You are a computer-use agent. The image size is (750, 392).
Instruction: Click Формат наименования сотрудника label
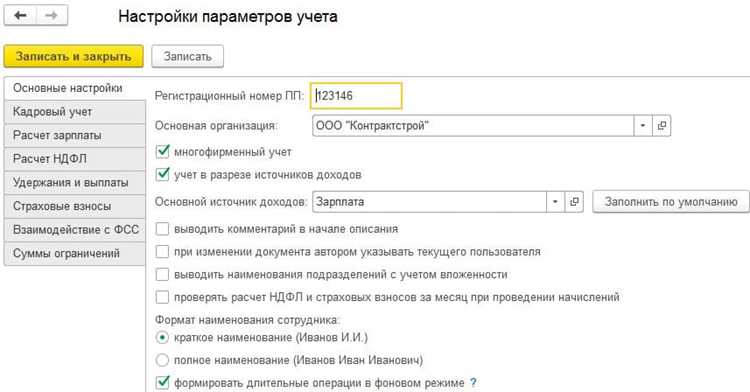pos(247,320)
